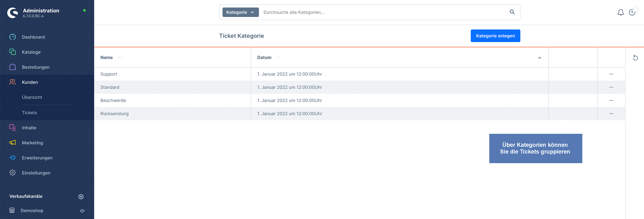The image size is (644, 219).
Task: Open Datum column options dots
Action: tap(279, 57)
